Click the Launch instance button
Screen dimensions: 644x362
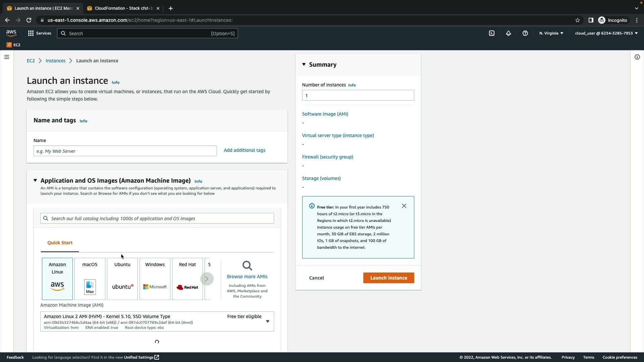pos(388,278)
